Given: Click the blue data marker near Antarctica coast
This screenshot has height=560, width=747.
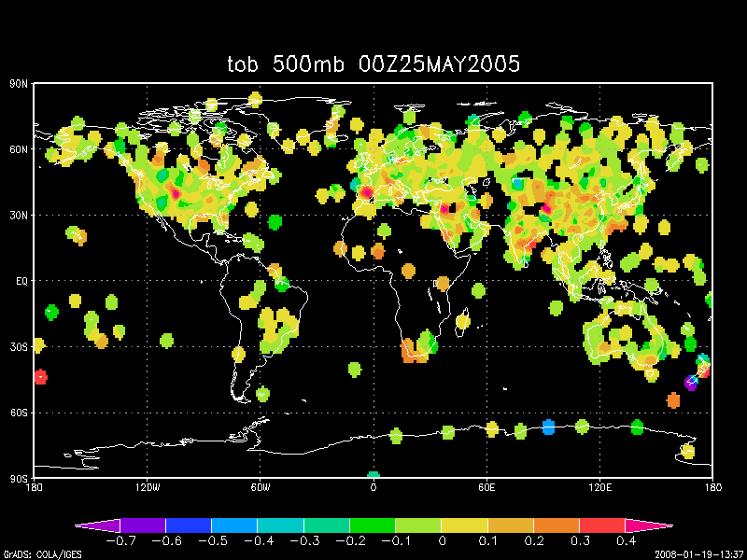Looking at the screenshot, I should coord(548,427).
